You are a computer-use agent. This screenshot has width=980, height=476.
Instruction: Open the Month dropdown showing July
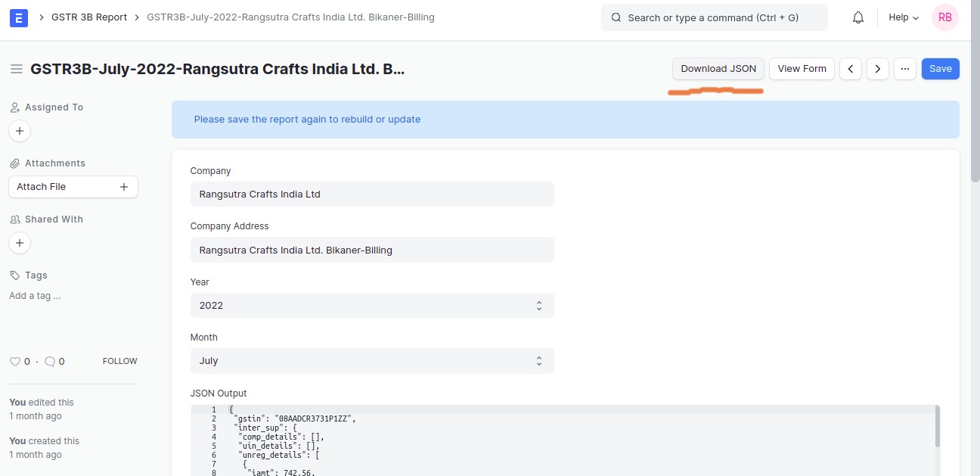[x=372, y=361]
